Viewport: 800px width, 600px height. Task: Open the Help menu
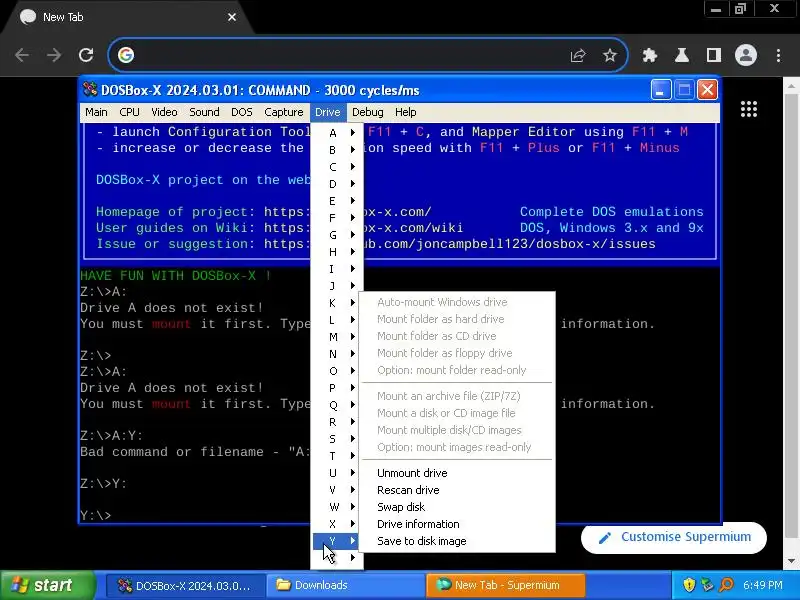tap(406, 112)
